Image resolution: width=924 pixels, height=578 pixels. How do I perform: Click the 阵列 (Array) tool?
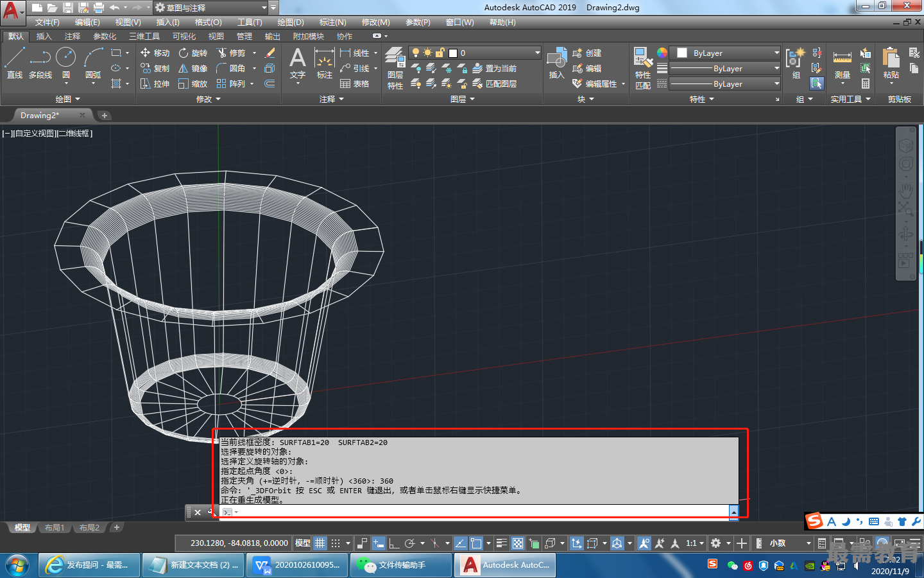231,83
